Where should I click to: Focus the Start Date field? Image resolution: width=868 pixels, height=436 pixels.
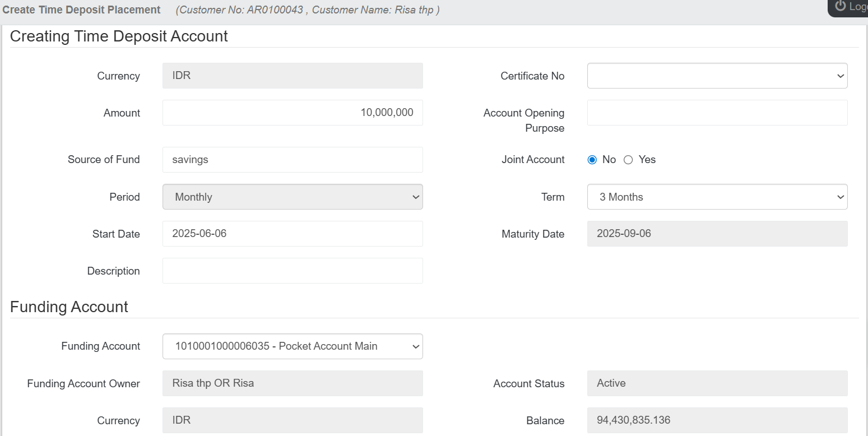click(293, 234)
